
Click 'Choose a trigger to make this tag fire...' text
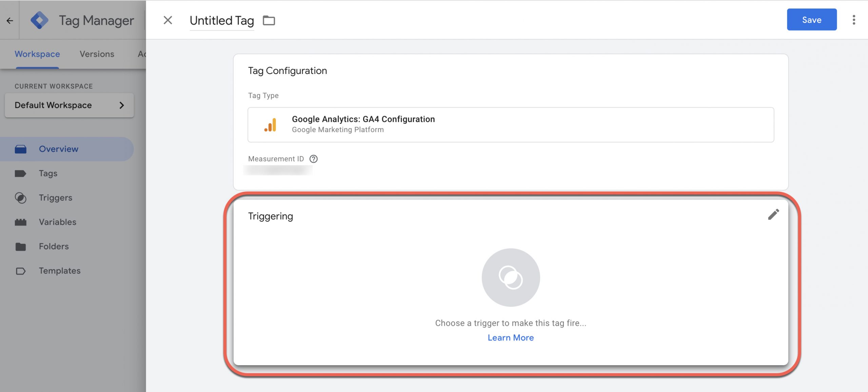(x=511, y=323)
